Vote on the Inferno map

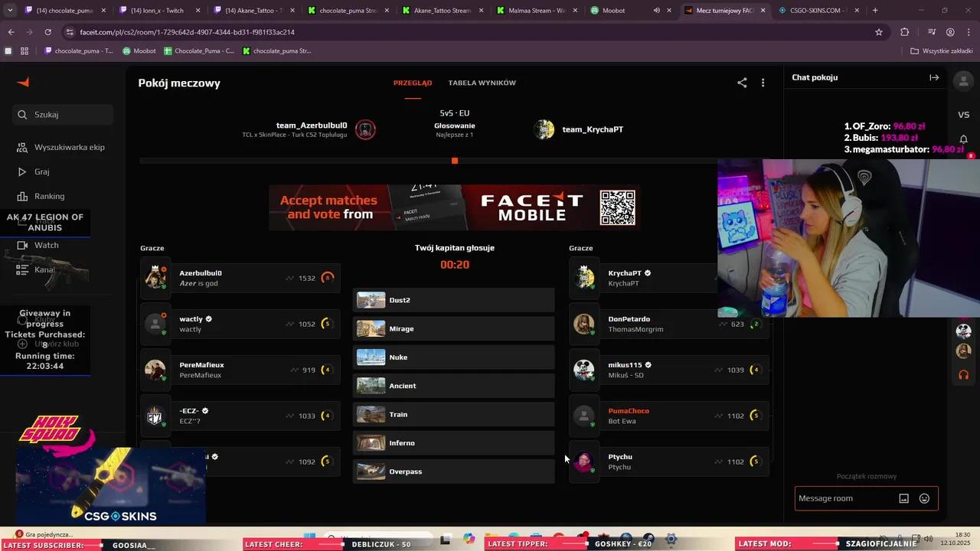(x=454, y=443)
